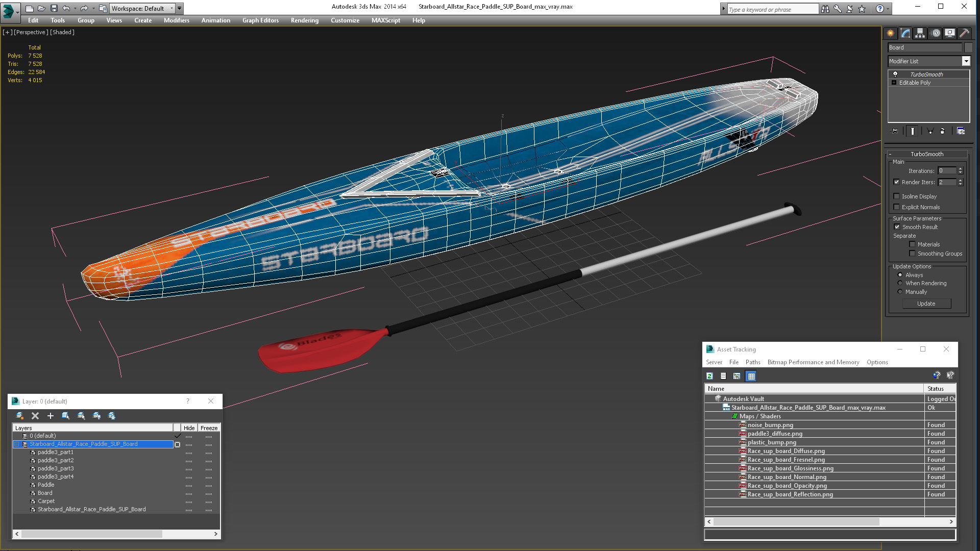Toggle Smooth Result checkbox
This screenshot has width=980, height=551.
(x=897, y=227)
